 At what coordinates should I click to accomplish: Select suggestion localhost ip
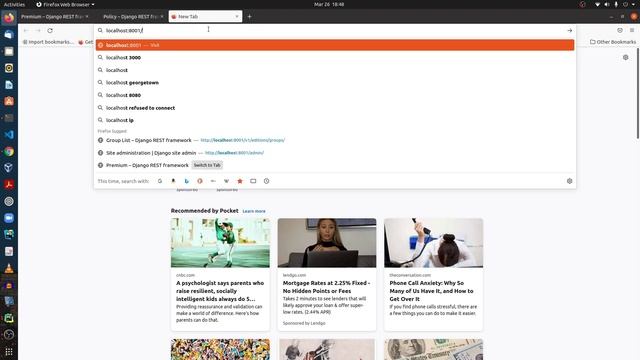pyautogui.click(x=335, y=120)
